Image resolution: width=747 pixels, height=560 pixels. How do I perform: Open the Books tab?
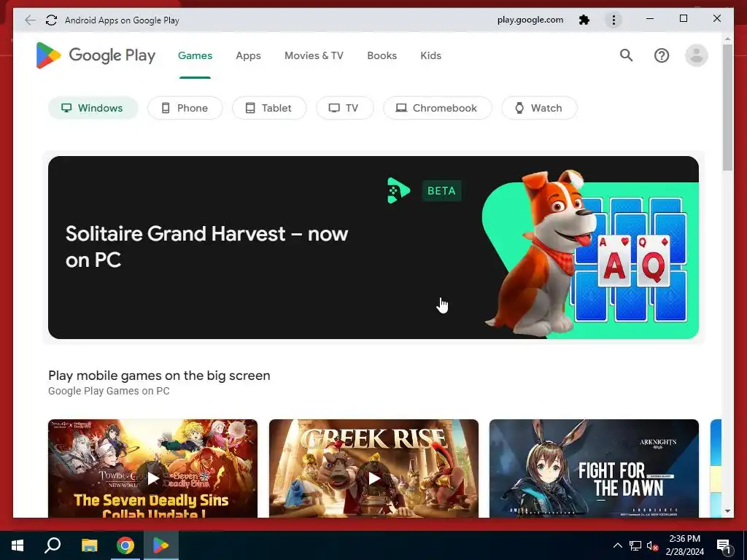click(x=382, y=55)
